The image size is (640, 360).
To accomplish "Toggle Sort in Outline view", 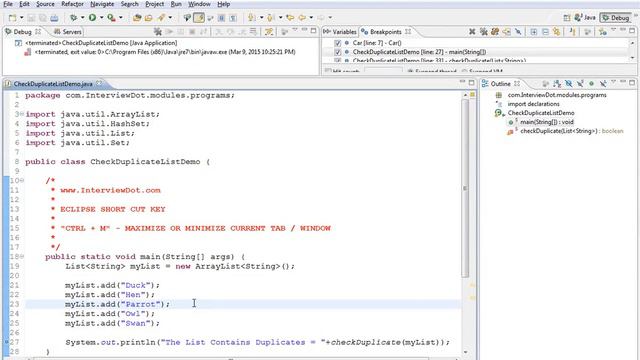I will [557, 84].
